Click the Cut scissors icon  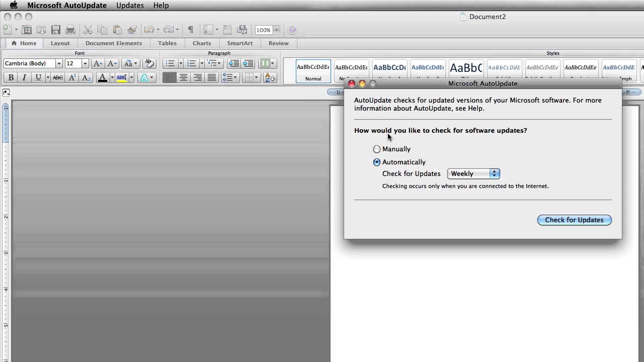pos(88,30)
